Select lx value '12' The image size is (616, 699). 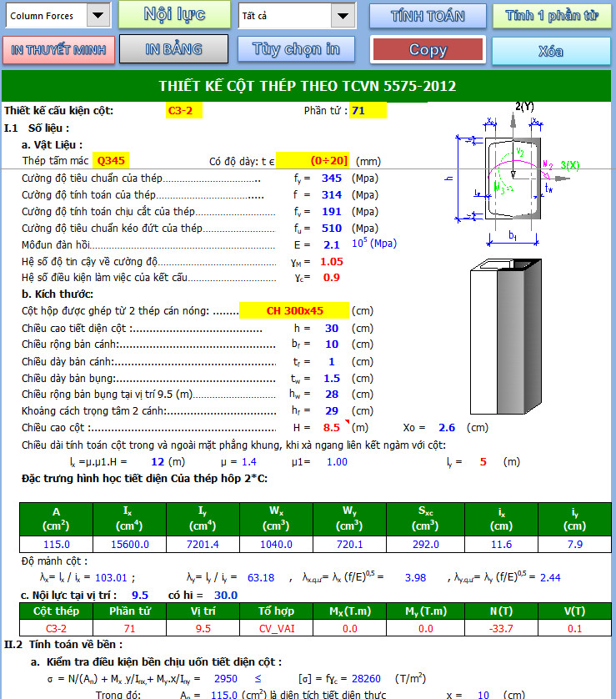(x=158, y=462)
